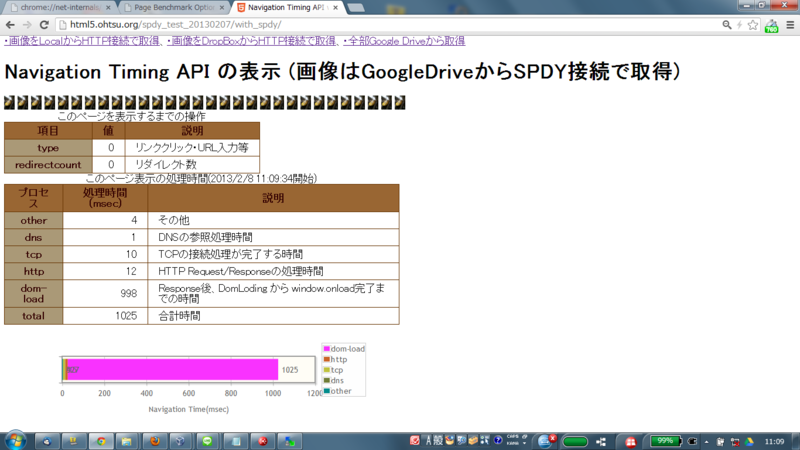Select the Navigation Timing API tab

pos(285,8)
